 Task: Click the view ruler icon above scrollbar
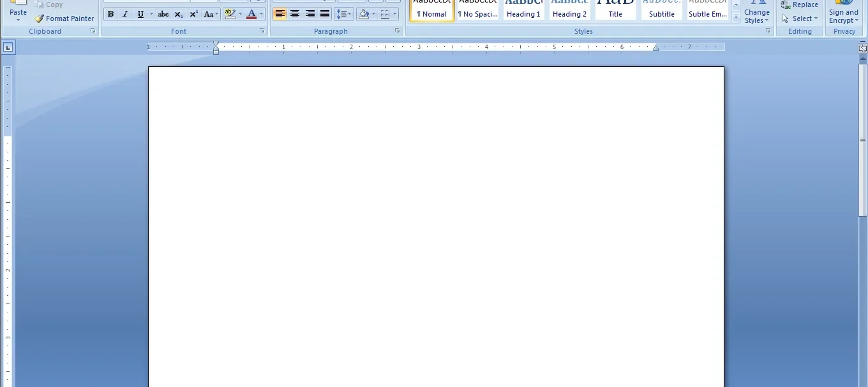[863, 48]
